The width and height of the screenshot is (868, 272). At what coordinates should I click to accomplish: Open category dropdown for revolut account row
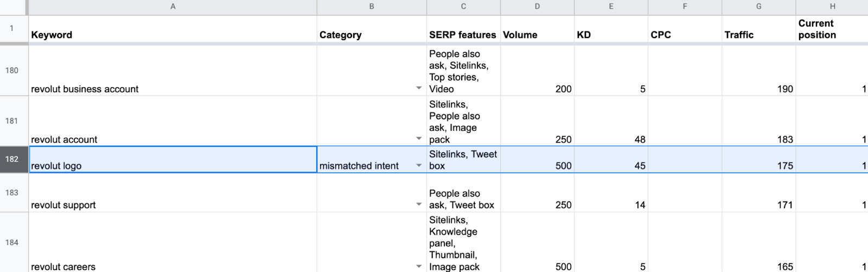419,139
